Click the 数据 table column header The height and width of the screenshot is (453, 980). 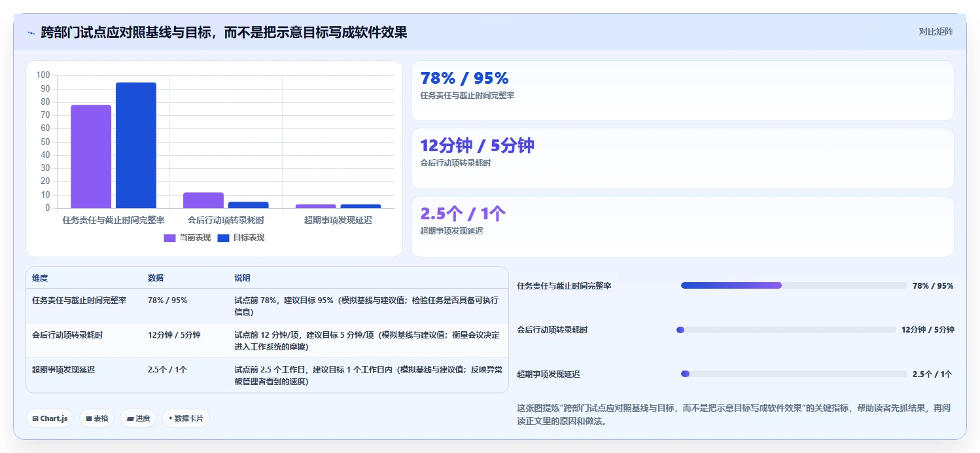[x=156, y=278]
